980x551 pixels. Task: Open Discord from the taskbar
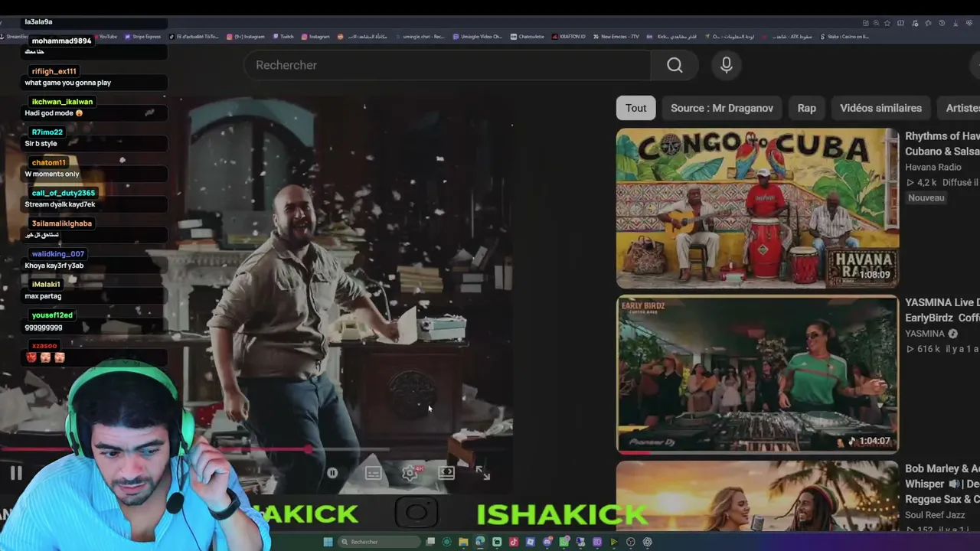(547, 542)
